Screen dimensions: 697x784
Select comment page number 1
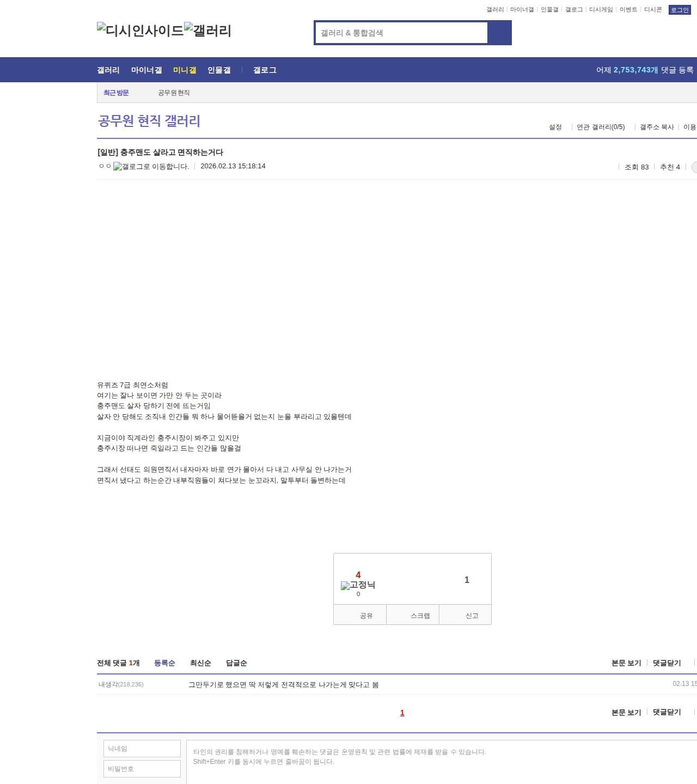402,713
